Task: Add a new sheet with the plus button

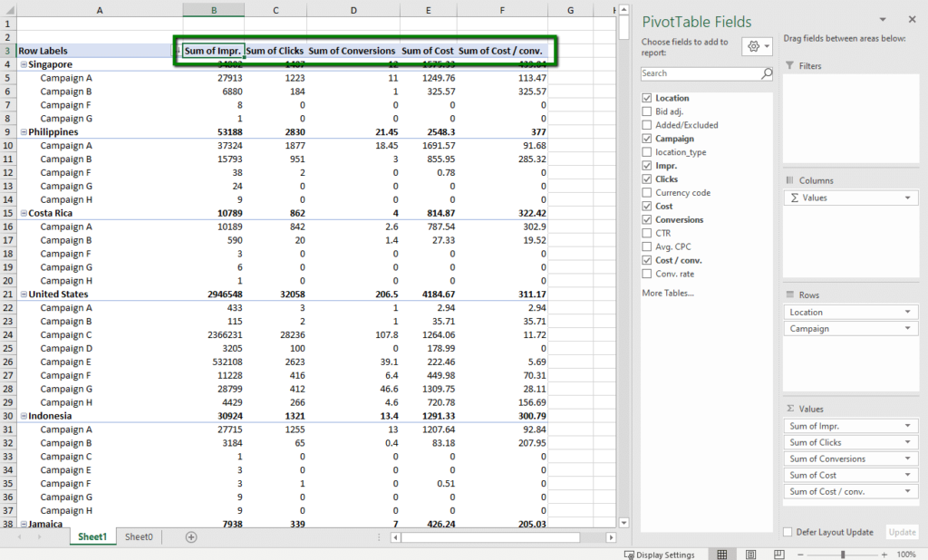Action: [x=190, y=536]
